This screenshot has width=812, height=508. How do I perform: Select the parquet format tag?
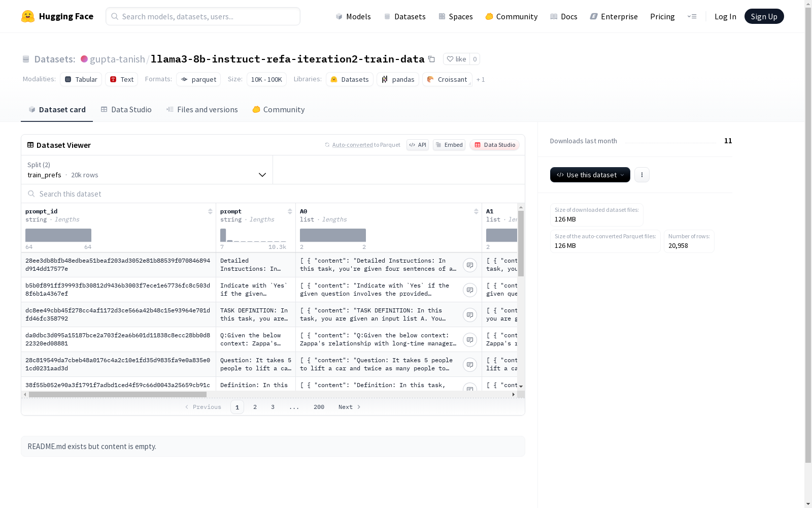click(x=198, y=79)
